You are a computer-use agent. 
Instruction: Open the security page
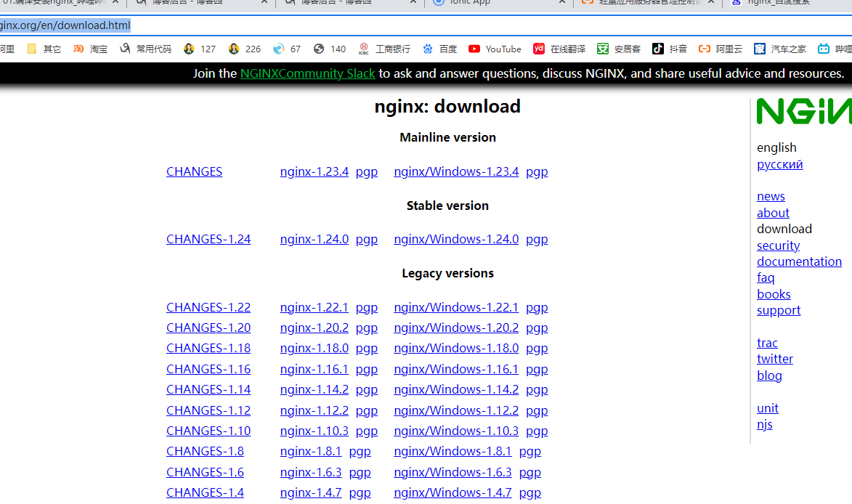pyautogui.click(x=778, y=246)
